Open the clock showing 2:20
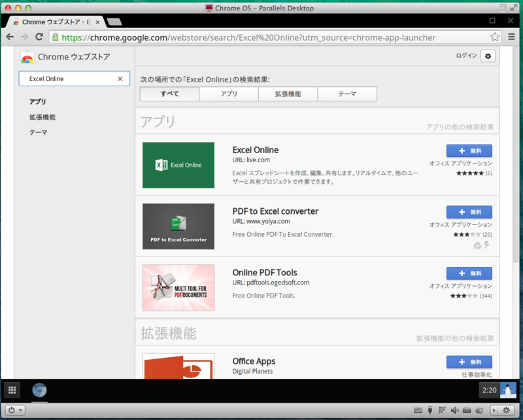The image size is (523, 420). pyautogui.click(x=489, y=390)
